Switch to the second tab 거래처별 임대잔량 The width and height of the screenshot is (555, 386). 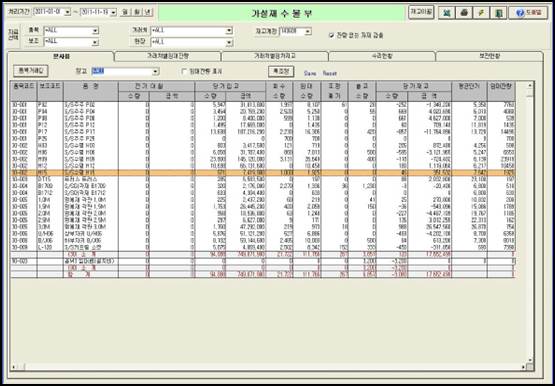168,56
